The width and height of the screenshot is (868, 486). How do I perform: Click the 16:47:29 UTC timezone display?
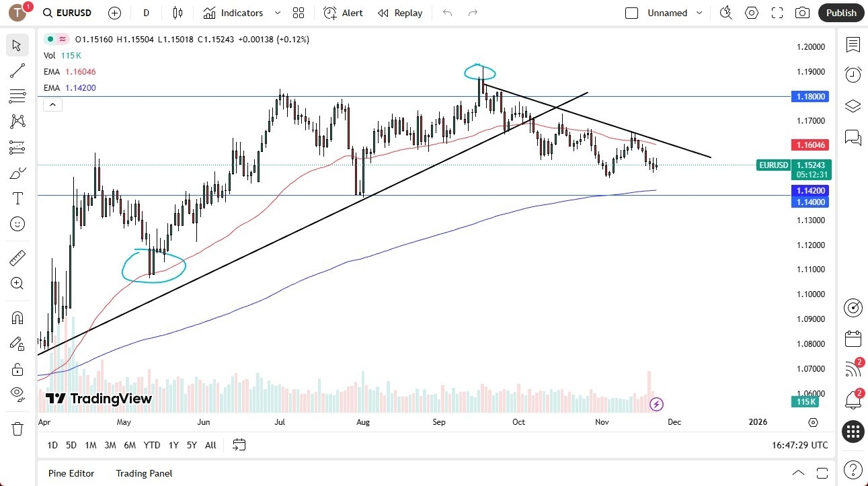(800, 445)
